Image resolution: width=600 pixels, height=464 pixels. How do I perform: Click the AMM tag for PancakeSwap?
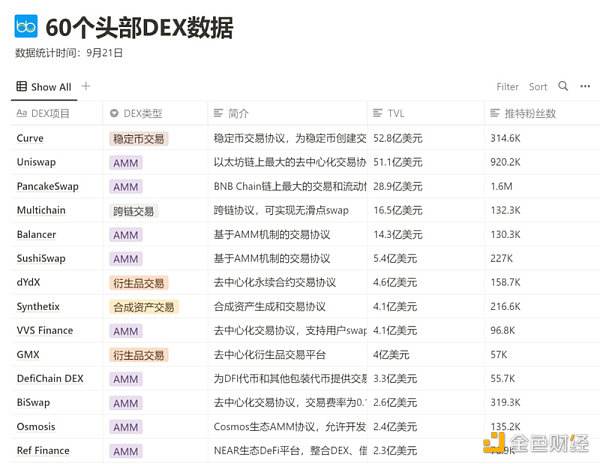coord(126,187)
